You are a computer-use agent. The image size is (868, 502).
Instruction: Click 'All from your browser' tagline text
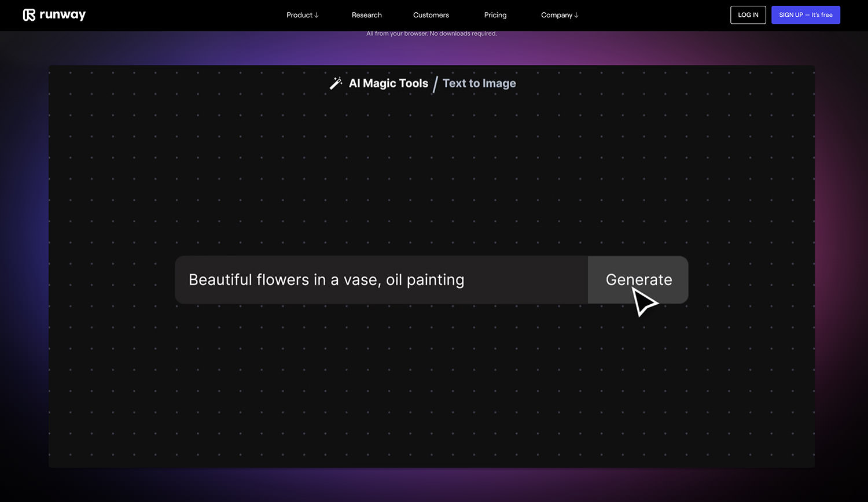(x=432, y=34)
